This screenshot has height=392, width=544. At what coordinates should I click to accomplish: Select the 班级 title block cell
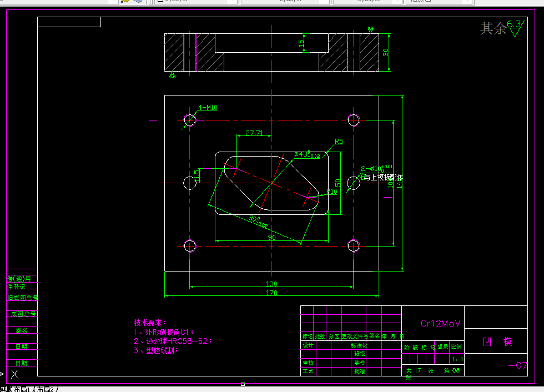(360, 354)
